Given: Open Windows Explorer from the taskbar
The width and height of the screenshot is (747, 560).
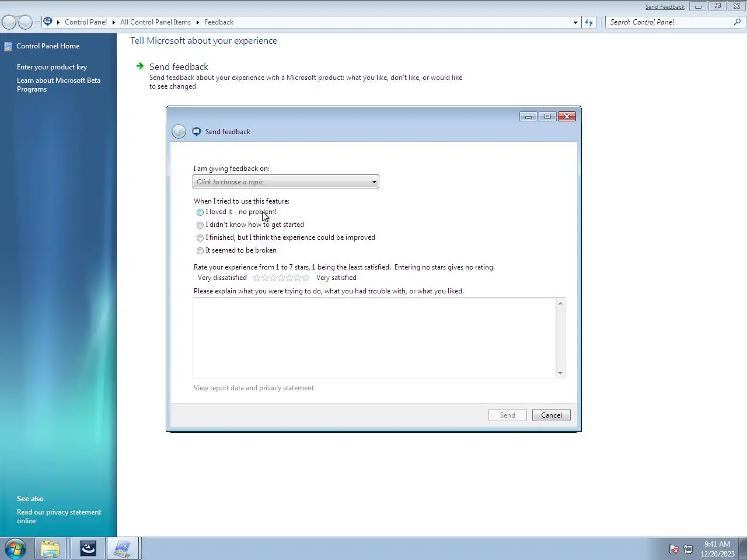Looking at the screenshot, I should [50, 549].
